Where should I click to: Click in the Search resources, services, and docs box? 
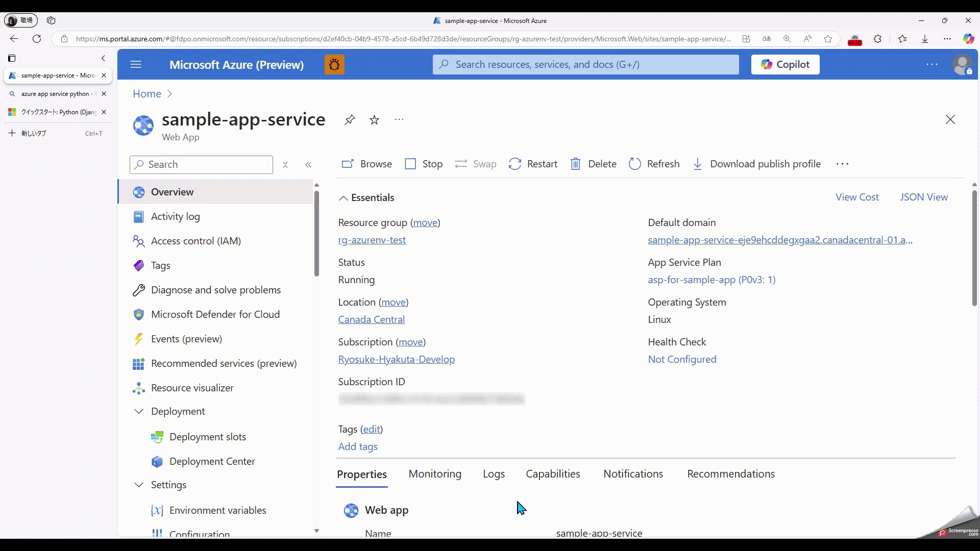585,65
